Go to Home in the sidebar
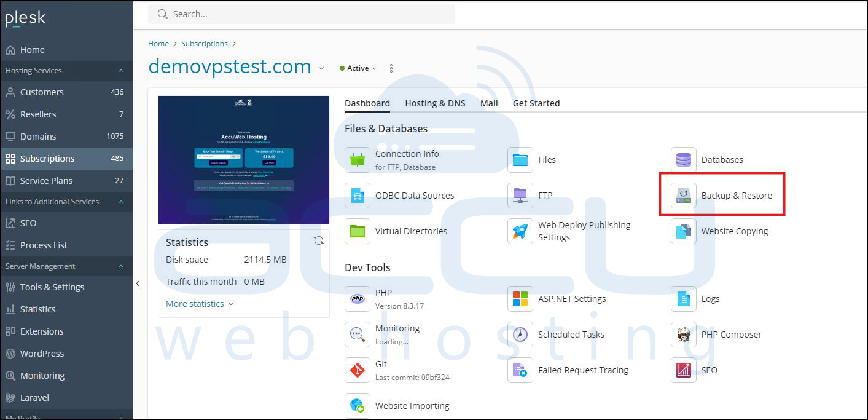The image size is (868, 420). [66, 50]
